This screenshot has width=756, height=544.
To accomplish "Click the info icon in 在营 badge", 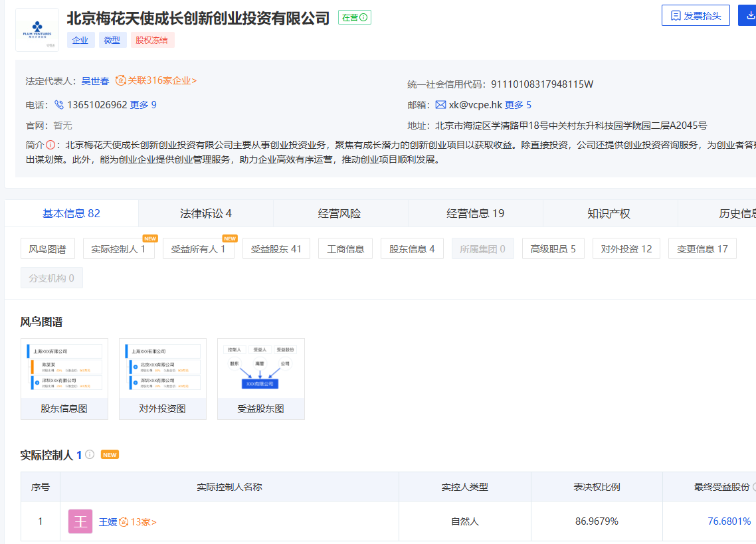I will [363, 17].
